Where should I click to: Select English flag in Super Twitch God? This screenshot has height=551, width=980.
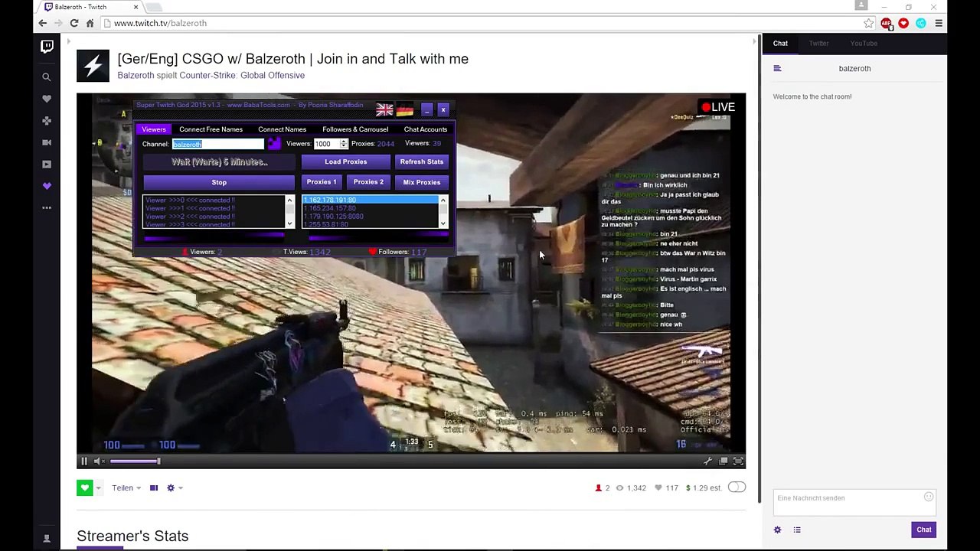pyautogui.click(x=384, y=110)
